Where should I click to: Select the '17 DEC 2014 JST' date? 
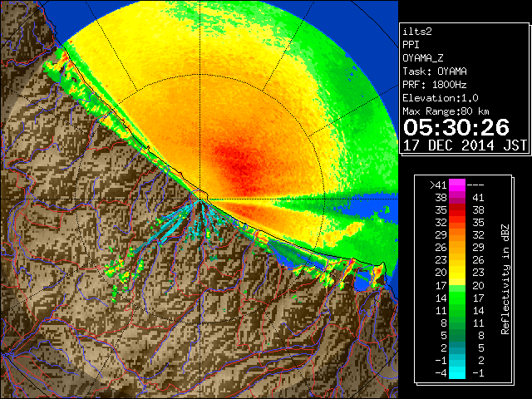[x=465, y=145]
